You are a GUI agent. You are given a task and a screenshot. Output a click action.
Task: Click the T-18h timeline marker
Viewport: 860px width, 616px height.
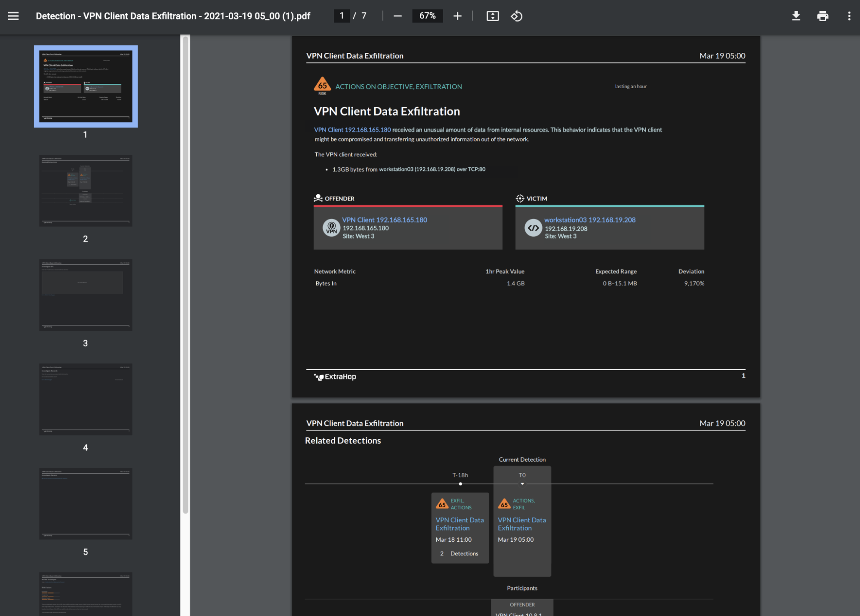pos(460,484)
